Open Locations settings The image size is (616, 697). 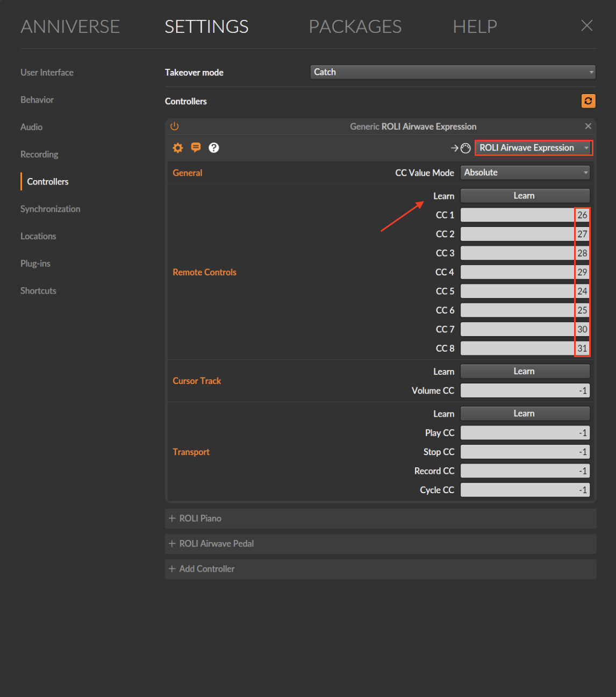pyautogui.click(x=38, y=237)
